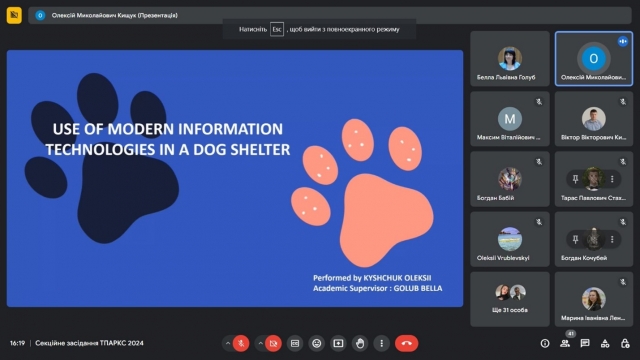Click the muted mic icon on Максим's tile
The height and width of the screenshot is (360, 640).
539,102
